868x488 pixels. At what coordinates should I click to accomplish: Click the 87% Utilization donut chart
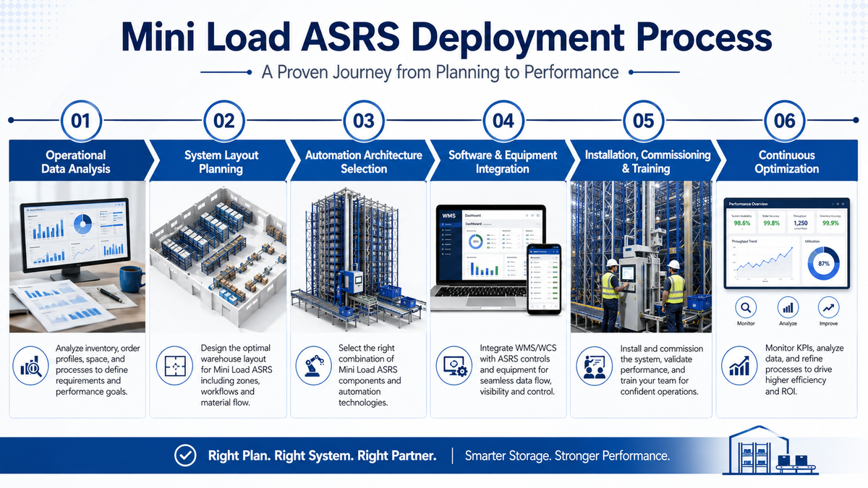click(823, 264)
